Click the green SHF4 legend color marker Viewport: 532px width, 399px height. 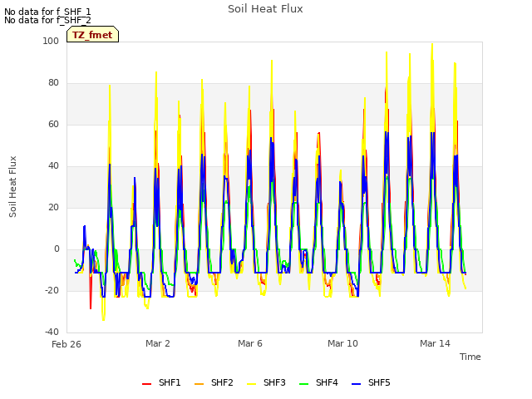[304, 384]
